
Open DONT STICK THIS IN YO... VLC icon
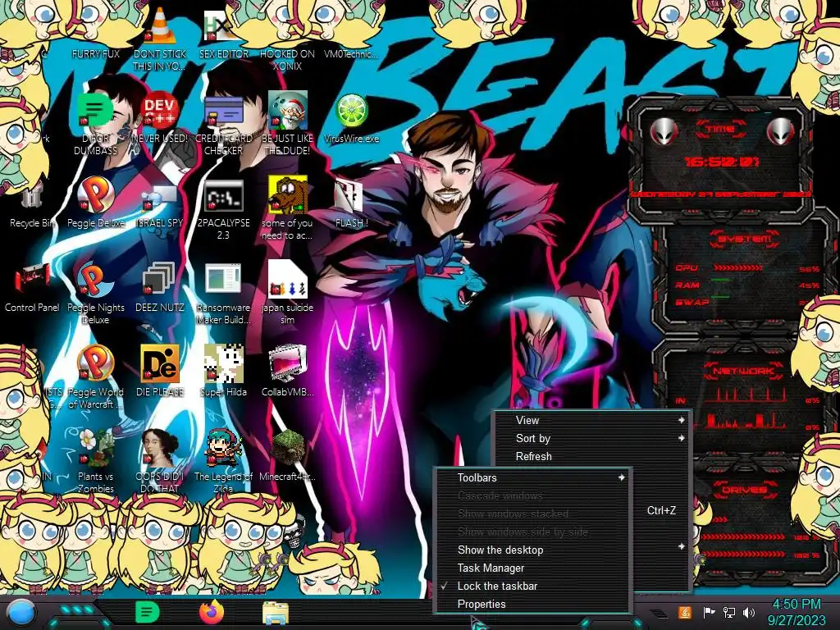click(160, 38)
